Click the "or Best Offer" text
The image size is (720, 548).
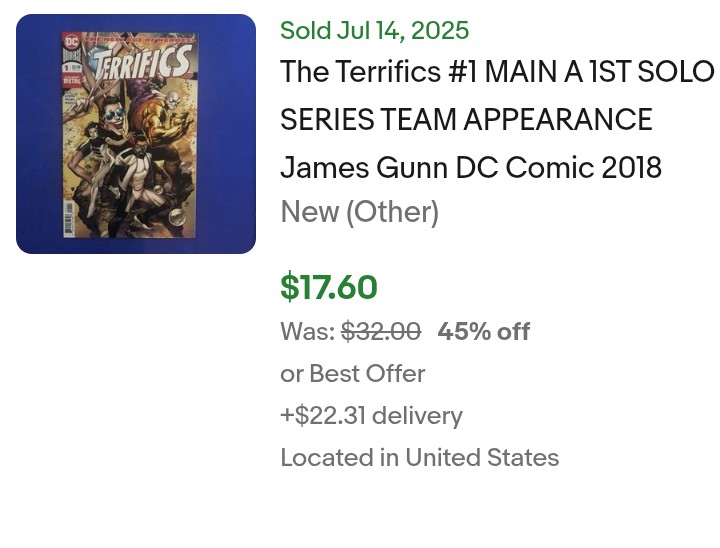pyautogui.click(x=353, y=373)
